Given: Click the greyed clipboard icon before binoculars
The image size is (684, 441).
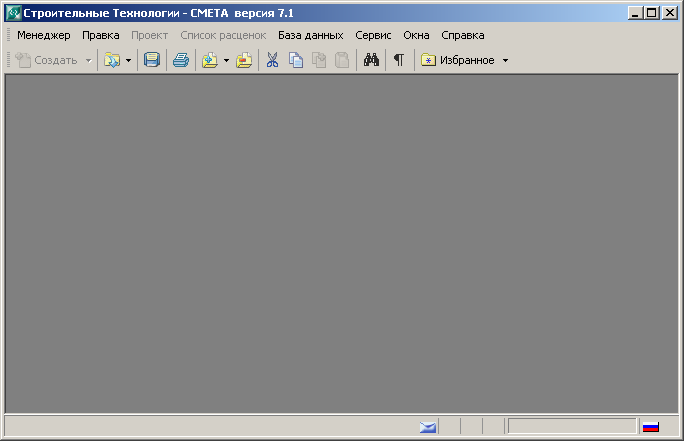Looking at the screenshot, I should point(342,60).
